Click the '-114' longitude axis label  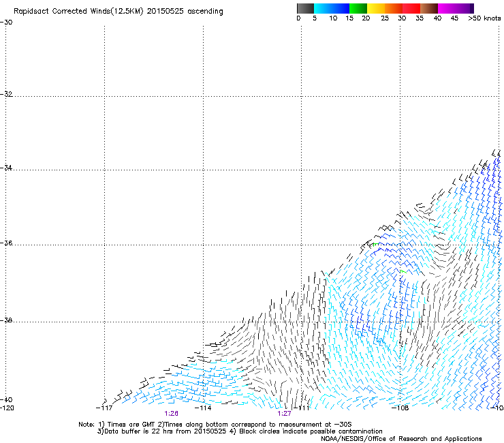pyautogui.click(x=203, y=408)
